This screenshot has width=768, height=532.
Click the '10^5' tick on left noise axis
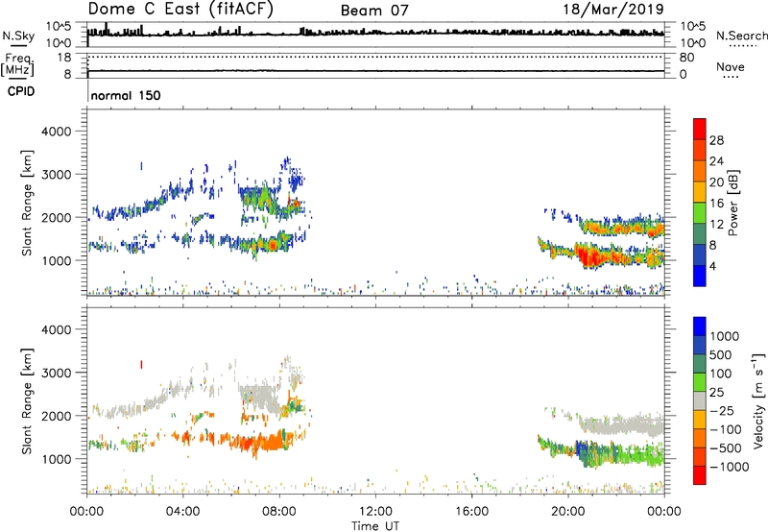59,27
